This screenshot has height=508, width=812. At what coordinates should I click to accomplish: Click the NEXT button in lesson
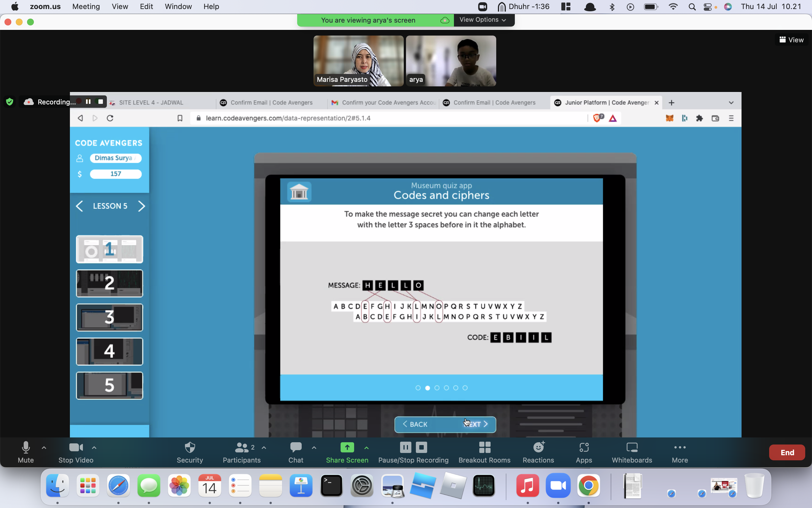(476, 424)
